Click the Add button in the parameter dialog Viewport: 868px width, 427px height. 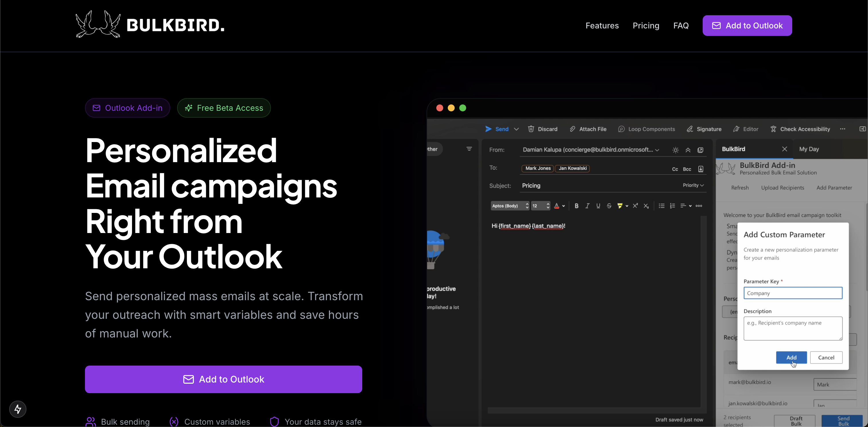pos(791,357)
